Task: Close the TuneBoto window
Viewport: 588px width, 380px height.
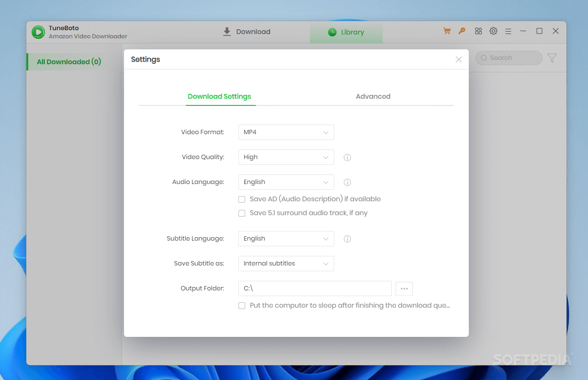Action: click(x=555, y=31)
